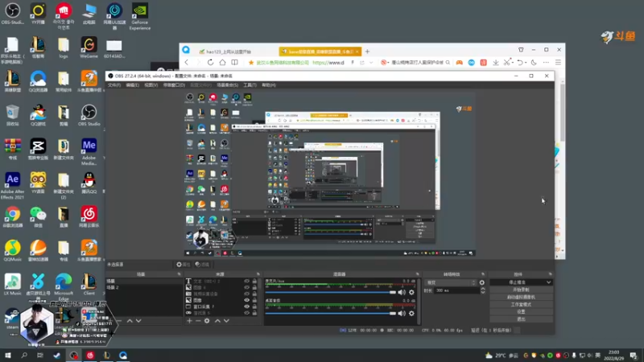Toggle visibility of bottom source row
Screen dimensions: 644x362
246,313
